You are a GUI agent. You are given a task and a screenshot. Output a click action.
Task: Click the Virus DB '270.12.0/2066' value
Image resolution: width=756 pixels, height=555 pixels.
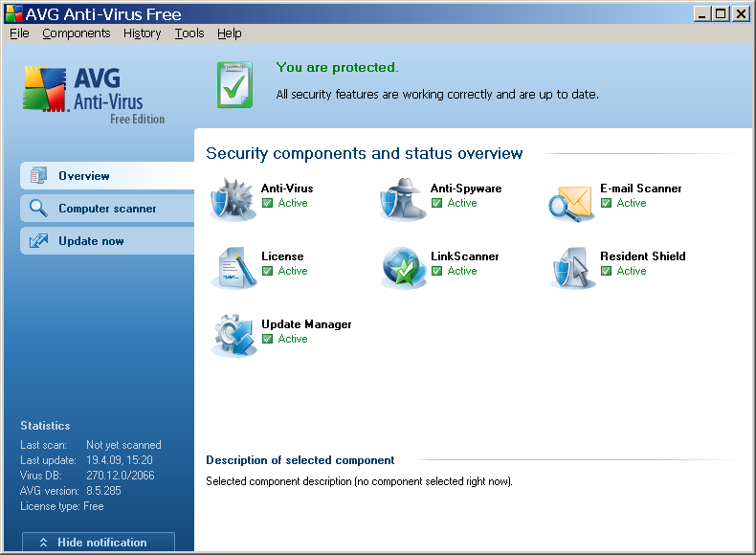(x=120, y=476)
